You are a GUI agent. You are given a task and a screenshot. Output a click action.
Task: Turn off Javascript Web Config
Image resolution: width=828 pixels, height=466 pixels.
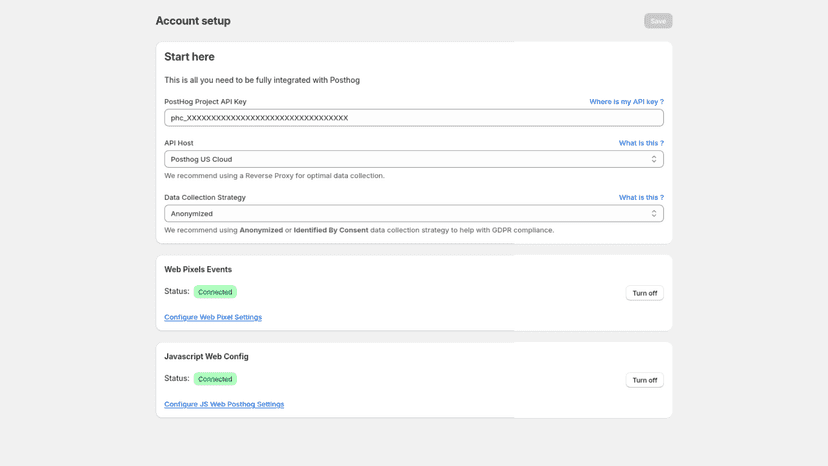[x=644, y=380]
